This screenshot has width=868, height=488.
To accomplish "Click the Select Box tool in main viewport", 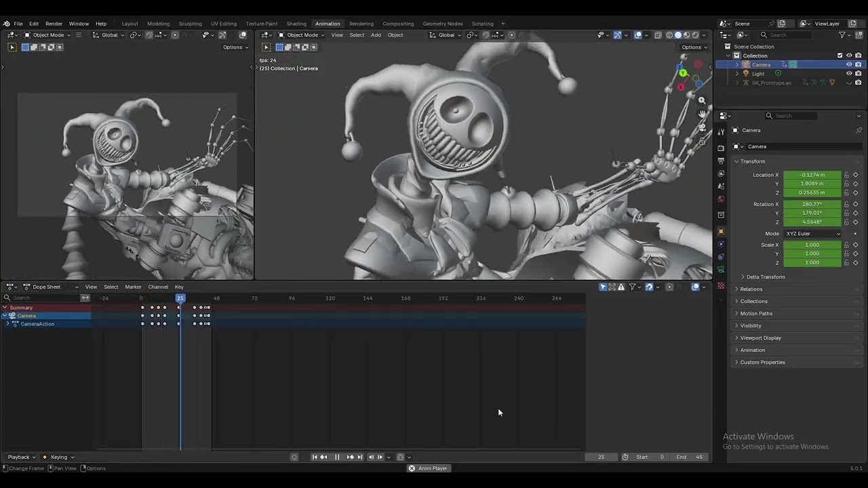I will [266, 47].
